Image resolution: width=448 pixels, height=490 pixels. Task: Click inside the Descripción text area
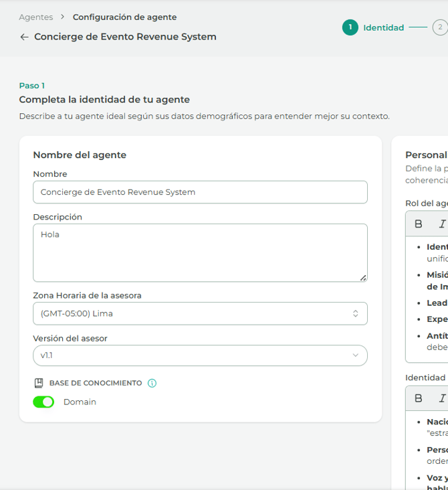pyautogui.click(x=200, y=252)
